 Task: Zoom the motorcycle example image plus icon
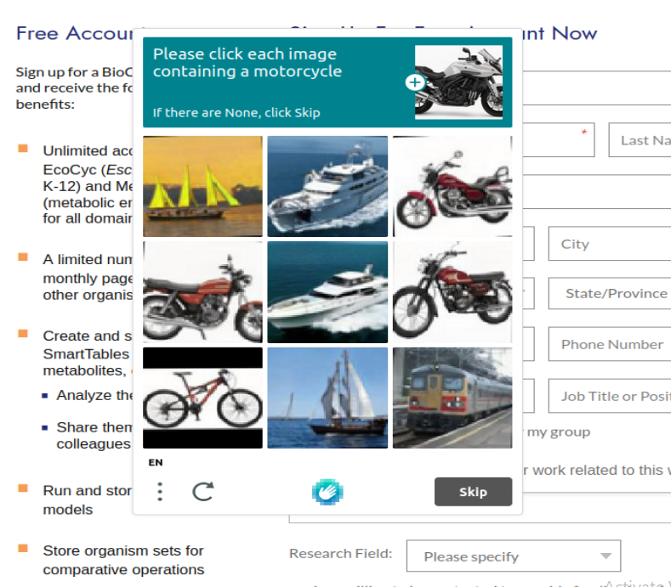coord(416,83)
